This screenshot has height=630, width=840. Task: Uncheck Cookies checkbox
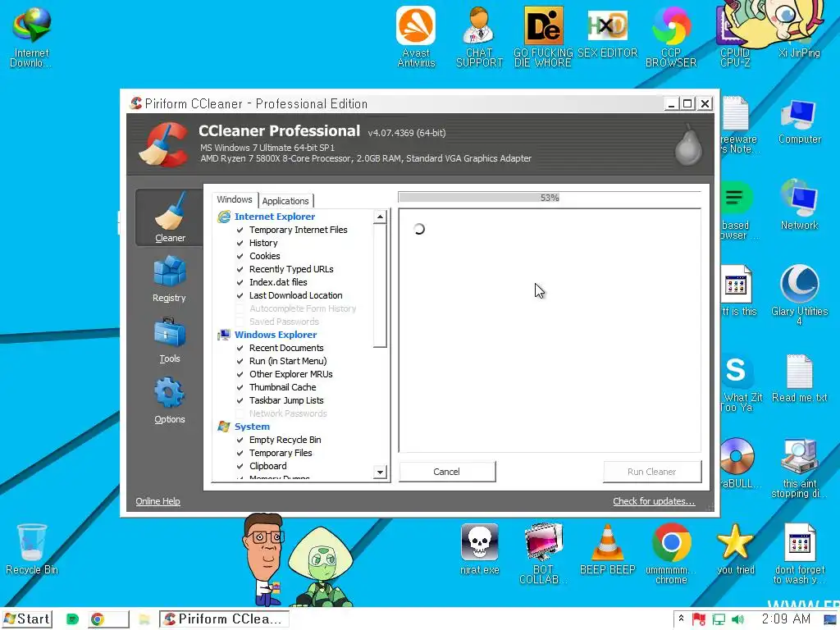[240, 256]
